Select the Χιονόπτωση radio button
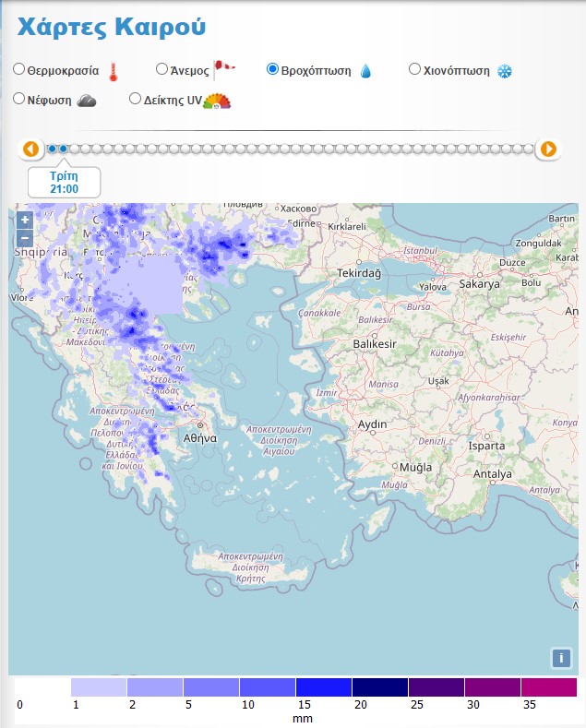 [414, 69]
